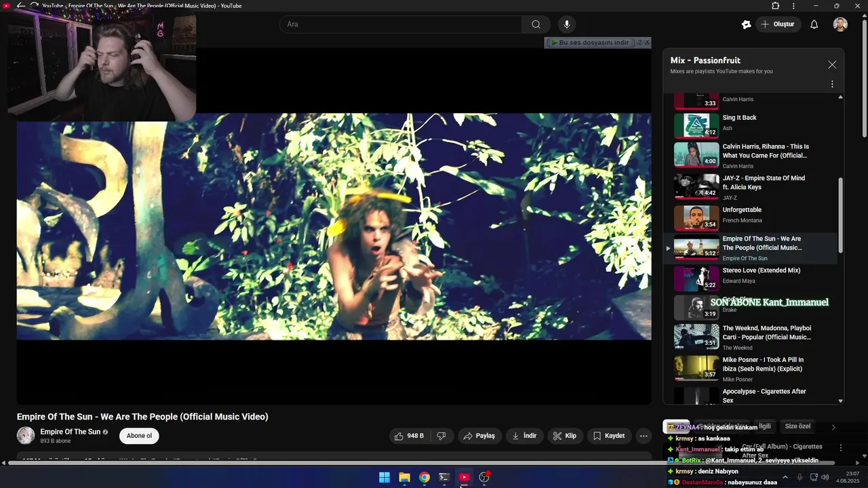Click the magnifier search button
Viewport: 868px width, 488px height.
coord(536,24)
